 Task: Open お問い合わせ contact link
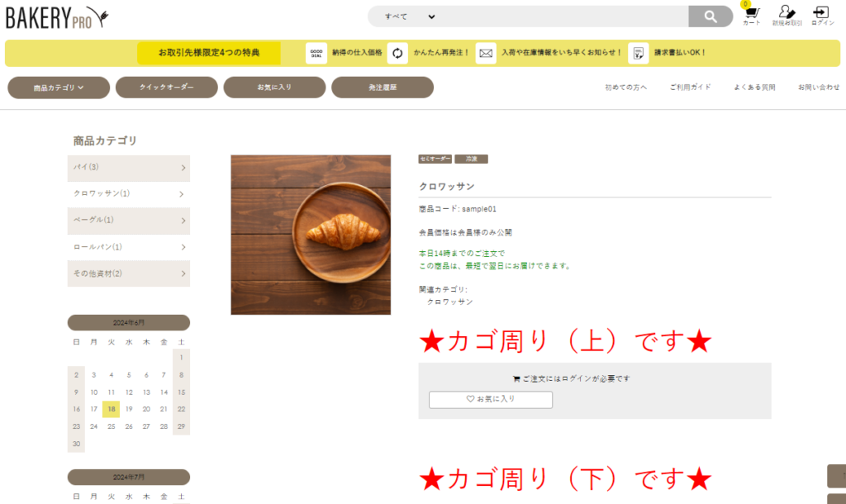pyautogui.click(x=819, y=88)
